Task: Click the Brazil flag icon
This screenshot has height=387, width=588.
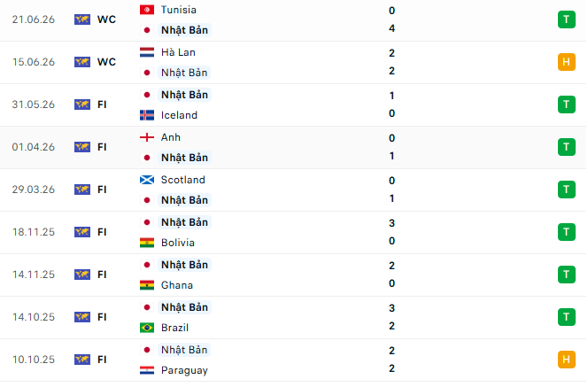Action: (147, 328)
